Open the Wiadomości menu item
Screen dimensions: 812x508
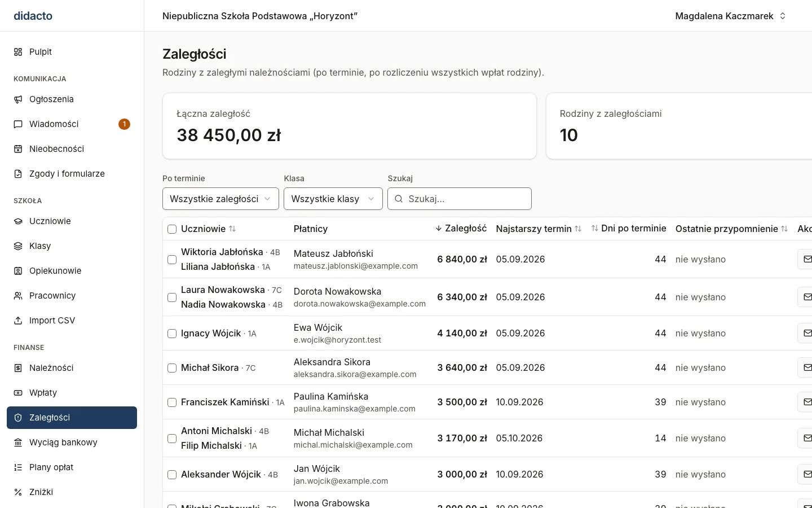coord(72,124)
